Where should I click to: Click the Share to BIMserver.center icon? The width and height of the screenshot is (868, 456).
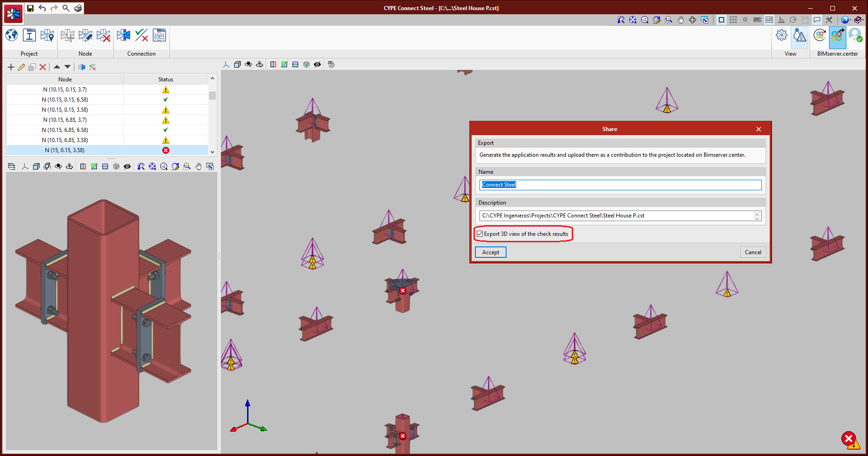click(x=838, y=37)
